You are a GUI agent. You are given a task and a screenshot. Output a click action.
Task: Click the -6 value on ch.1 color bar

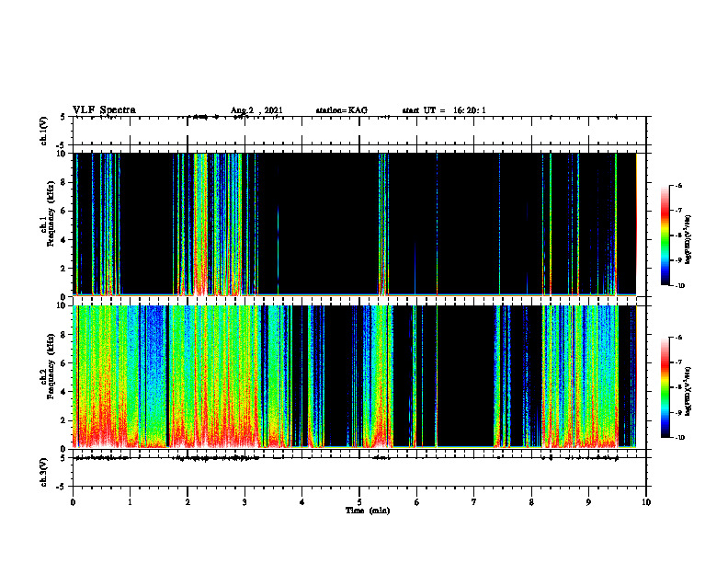tap(678, 185)
